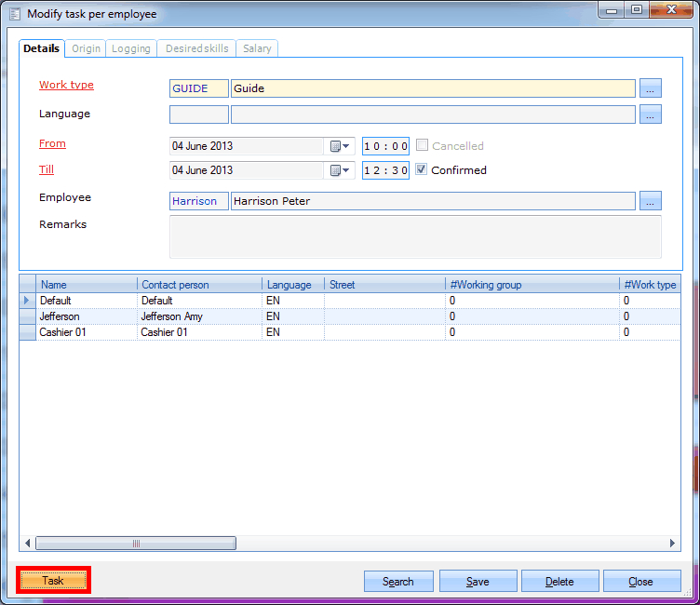Screen dimensions: 700x605
Task: Click the Cashier 01 contact person cell
Action: point(199,332)
